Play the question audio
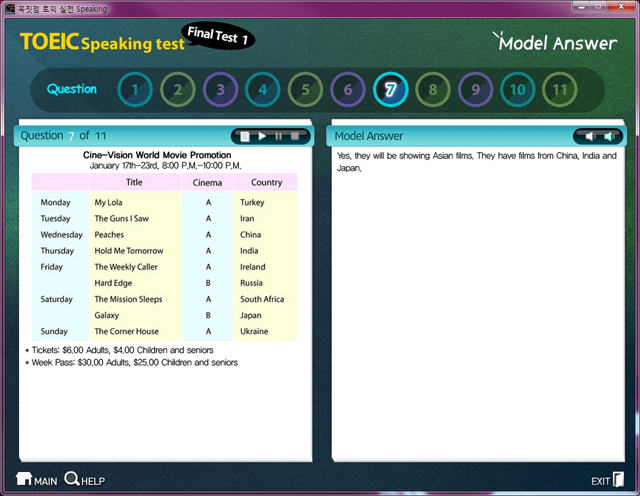 [x=262, y=136]
